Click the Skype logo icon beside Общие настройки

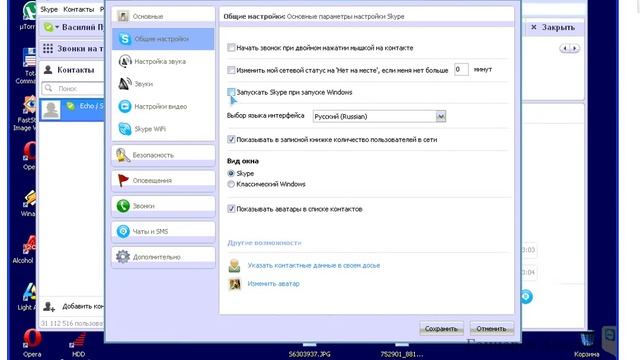click(x=124, y=39)
